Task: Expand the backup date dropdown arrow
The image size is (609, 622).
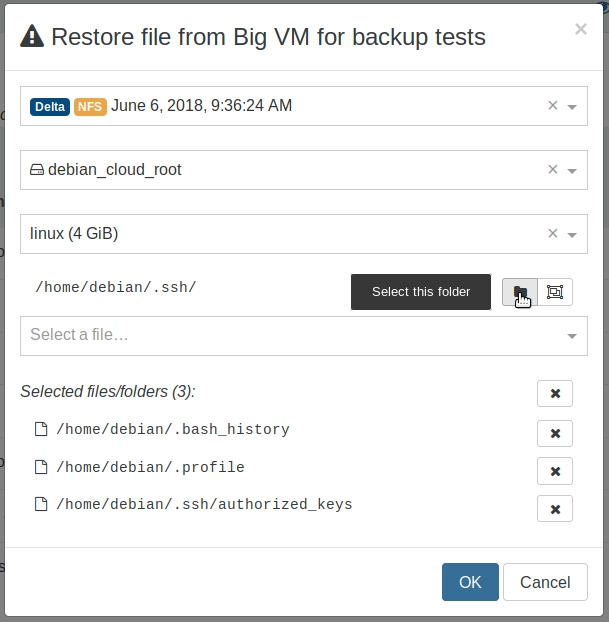Action: point(572,107)
